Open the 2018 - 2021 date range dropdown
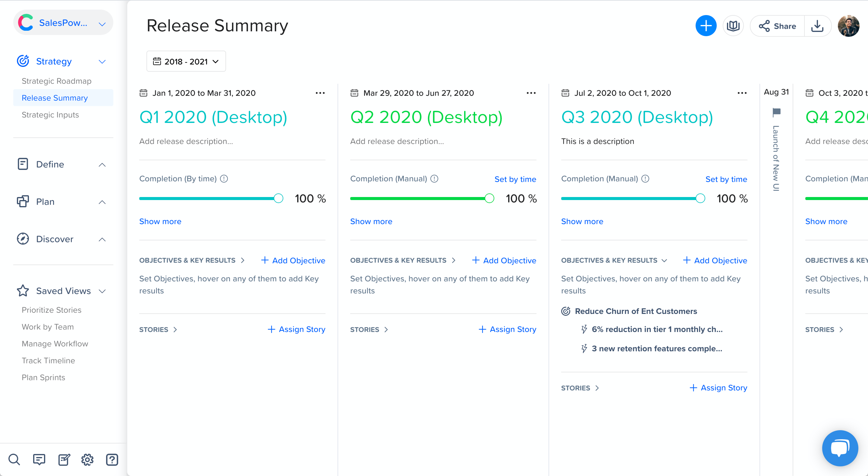Screen dimensions: 868x476 click(186, 61)
